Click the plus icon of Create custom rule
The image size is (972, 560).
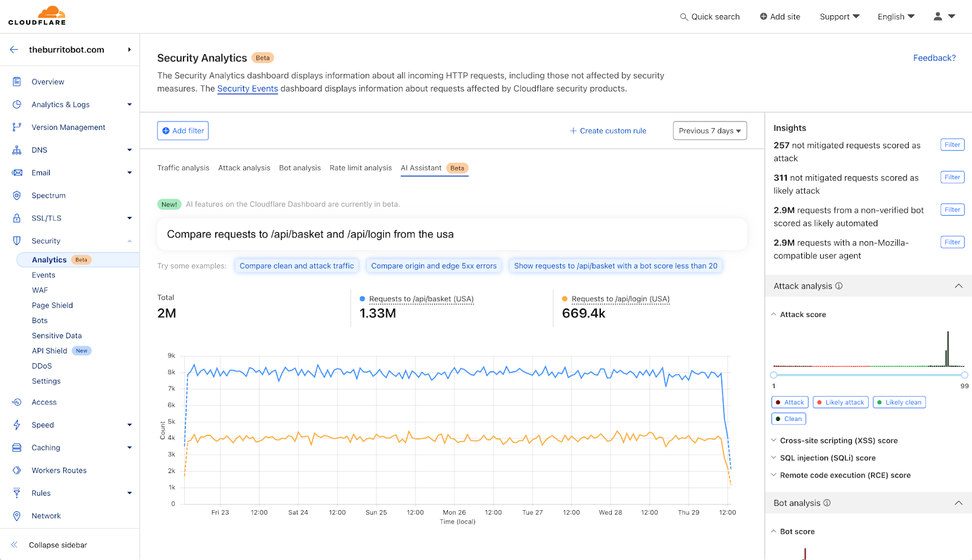pyautogui.click(x=573, y=131)
